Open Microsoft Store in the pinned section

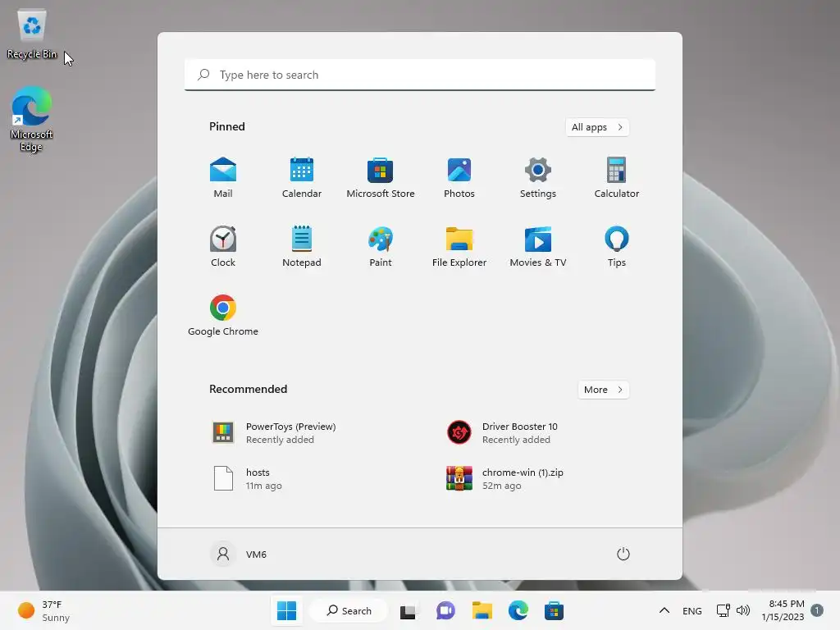pos(381,177)
